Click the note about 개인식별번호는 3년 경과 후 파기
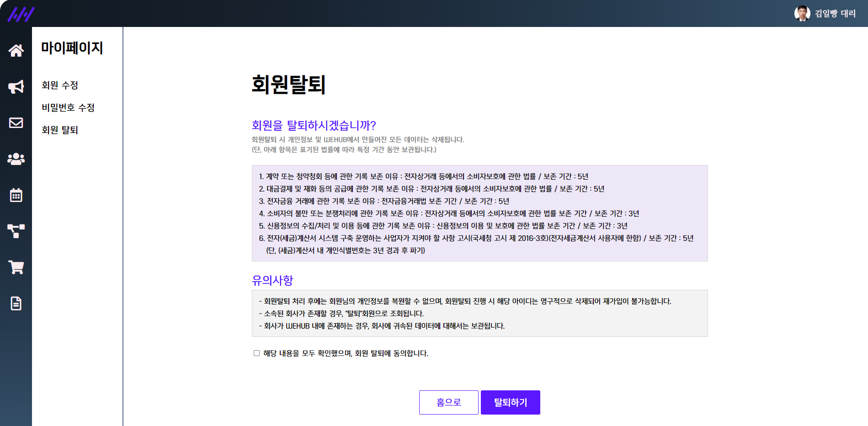 pos(346,250)
